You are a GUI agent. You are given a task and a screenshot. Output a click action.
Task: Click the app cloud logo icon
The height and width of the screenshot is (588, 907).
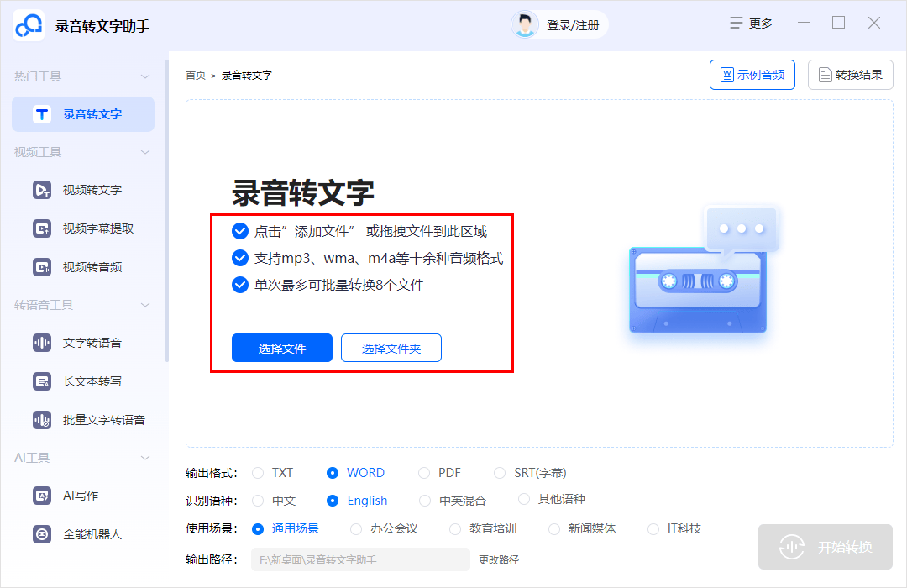[29, 25]
